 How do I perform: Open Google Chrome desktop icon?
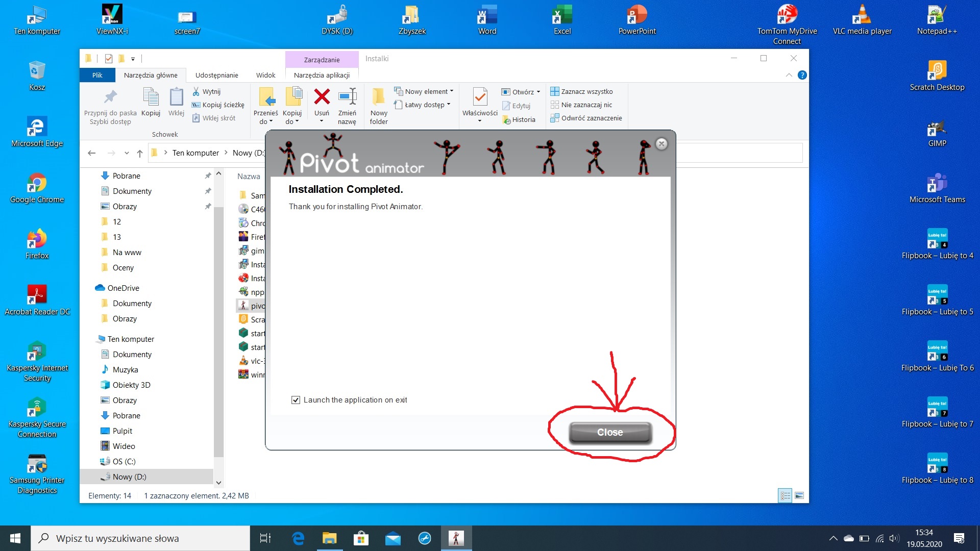tap(37, 188)
